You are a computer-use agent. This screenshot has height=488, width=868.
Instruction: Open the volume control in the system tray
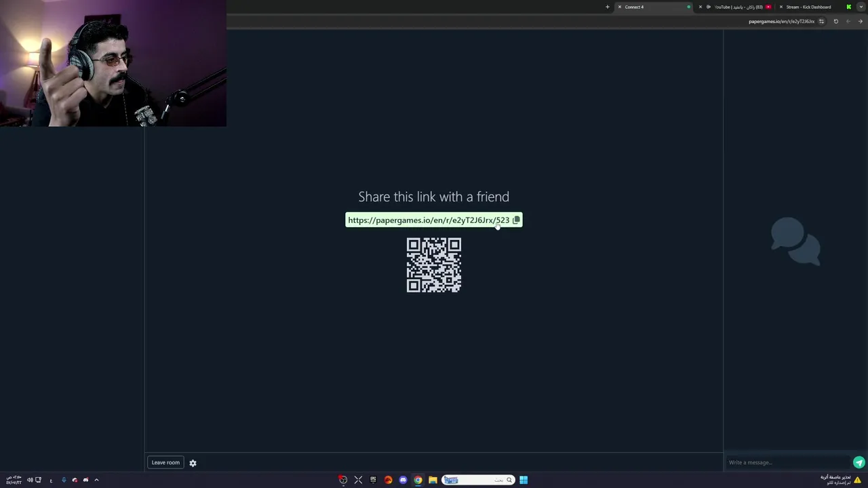(30, 480)
